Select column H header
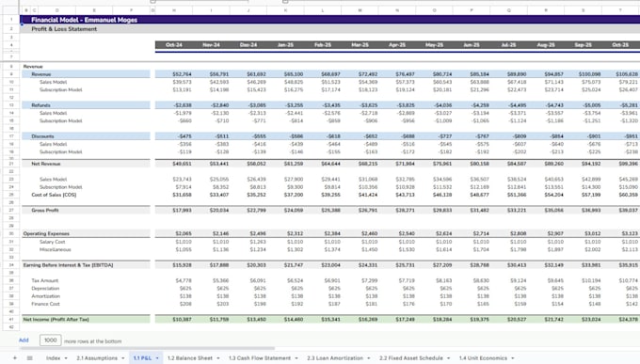This screenshot has height=364, width=640. [x=174, y=10]
